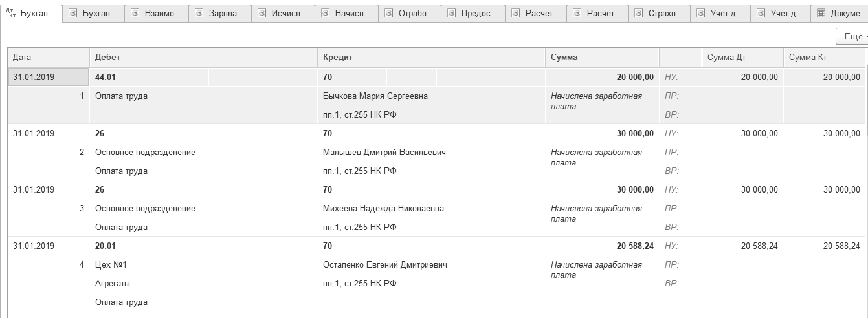Click the register icon on the Предос... tab

[x=450, y=14]
